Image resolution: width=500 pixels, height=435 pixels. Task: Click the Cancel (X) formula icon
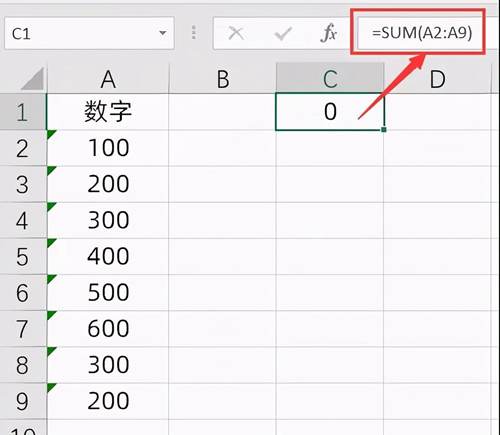[x=236, y=33]
